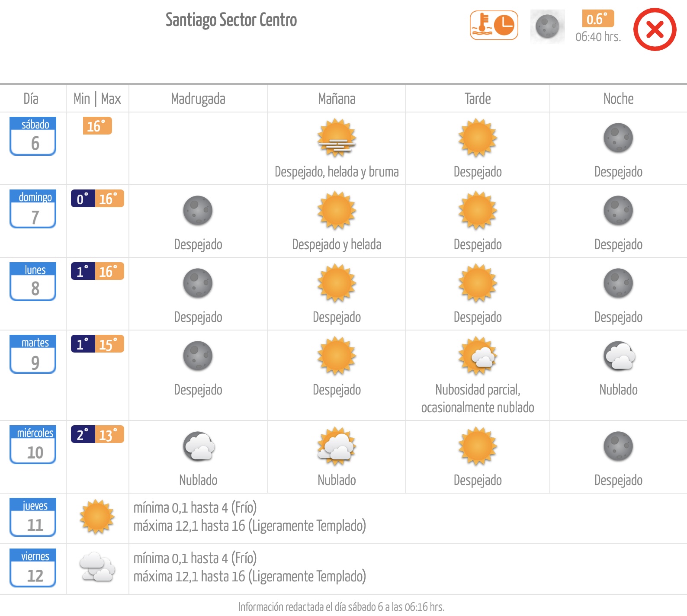Click sábado Noche moon icon
Screen dimensions: 687x616
click(x=618, y=138)
